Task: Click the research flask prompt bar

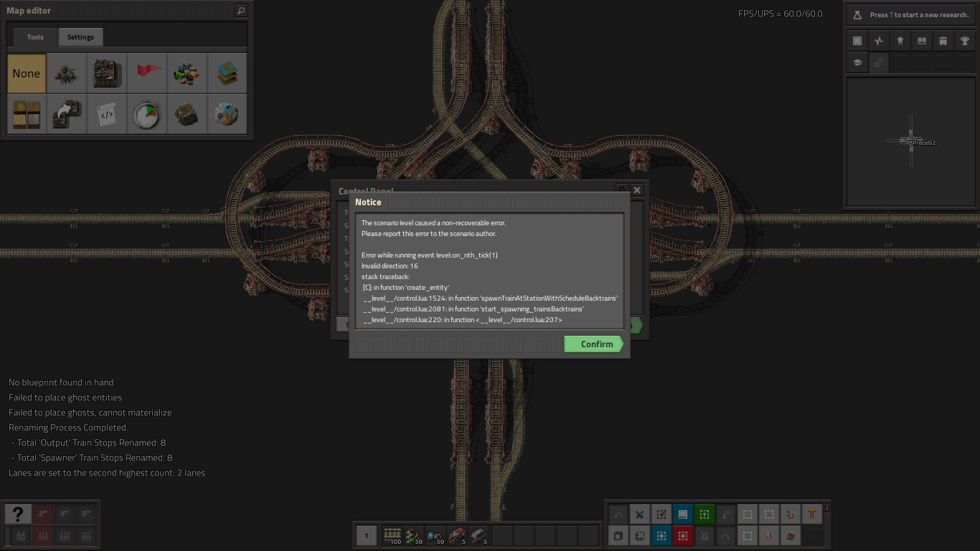Action: [x=910, y=14]
